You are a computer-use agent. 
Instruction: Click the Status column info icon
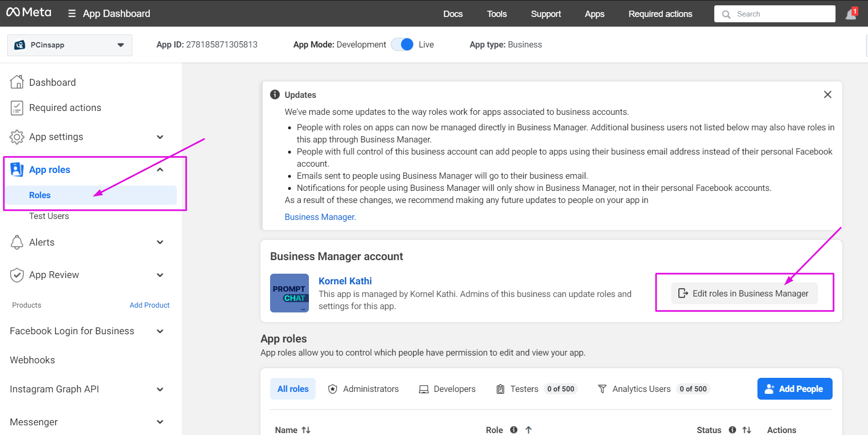point(732,430)
